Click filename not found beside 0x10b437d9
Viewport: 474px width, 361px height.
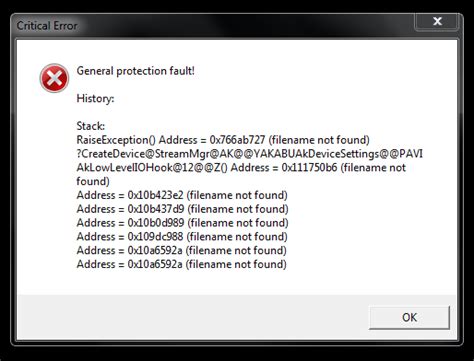(x=238, y=209)
